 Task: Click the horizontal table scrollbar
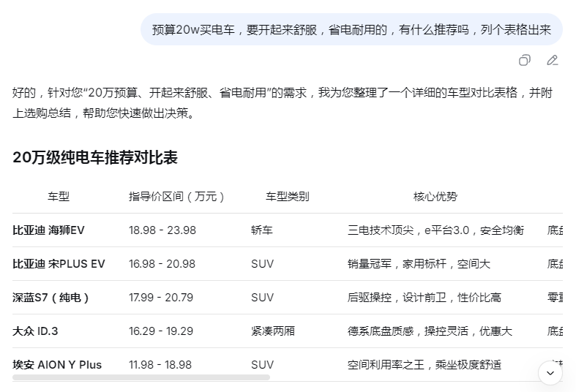coord(141,377)
